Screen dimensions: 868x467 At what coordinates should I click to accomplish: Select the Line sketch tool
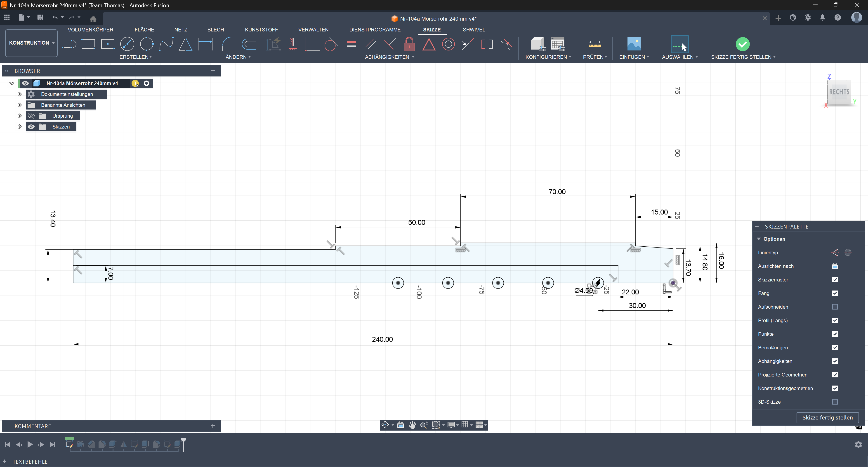coord(69,44)
